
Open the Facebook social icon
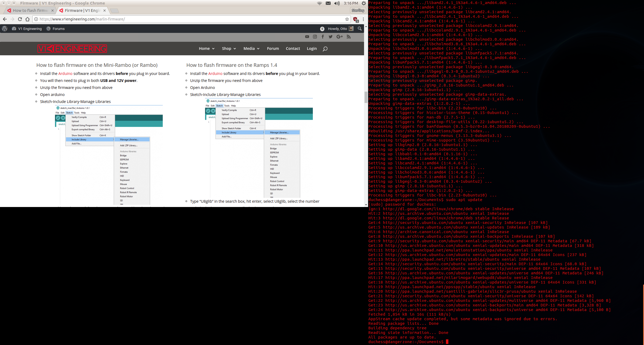[x=323, y=37]
